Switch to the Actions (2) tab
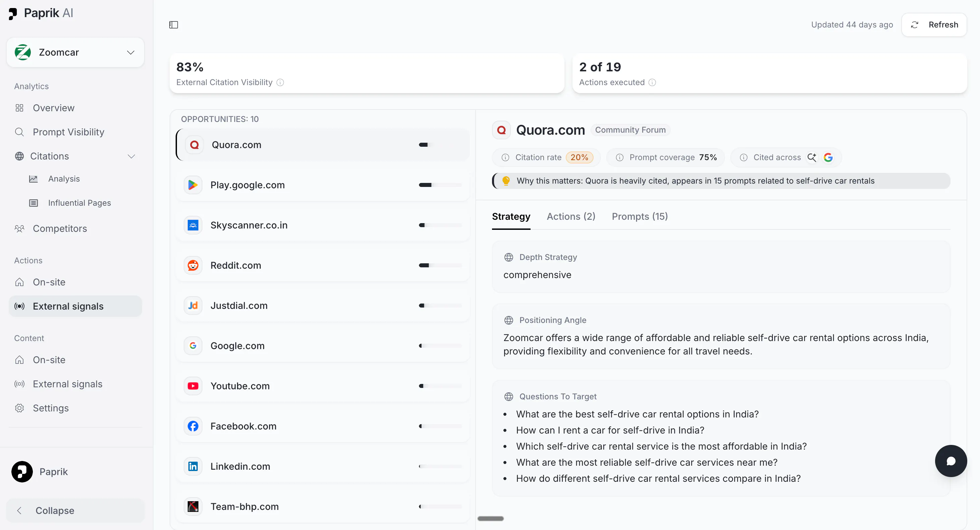 (571, 217)
